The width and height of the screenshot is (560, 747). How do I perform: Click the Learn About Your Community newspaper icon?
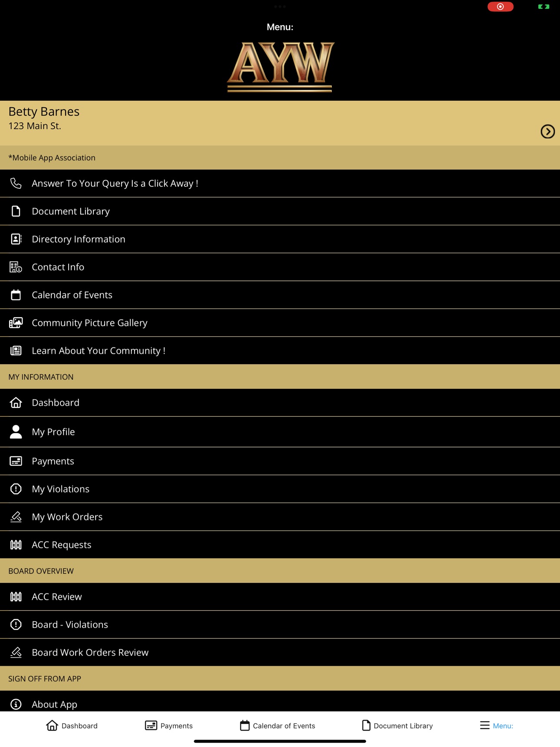click(x=16, y=350)
